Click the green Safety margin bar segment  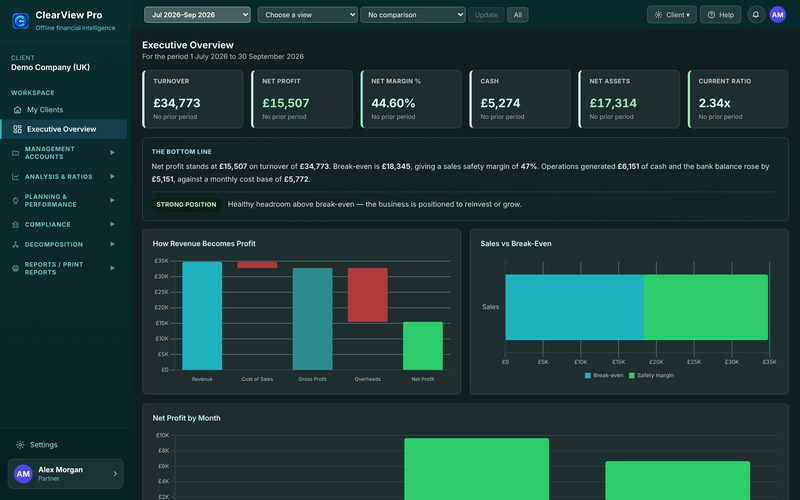click(706, 307)
